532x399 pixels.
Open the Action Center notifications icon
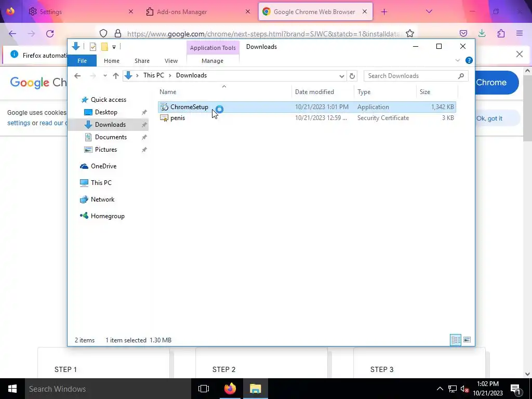point(515,389)
